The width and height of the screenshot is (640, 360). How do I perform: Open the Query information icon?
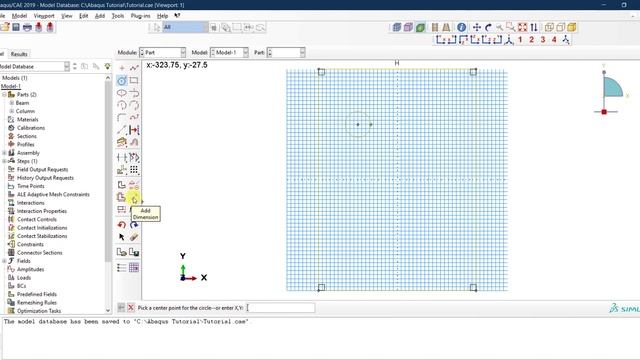pos(462,27)
